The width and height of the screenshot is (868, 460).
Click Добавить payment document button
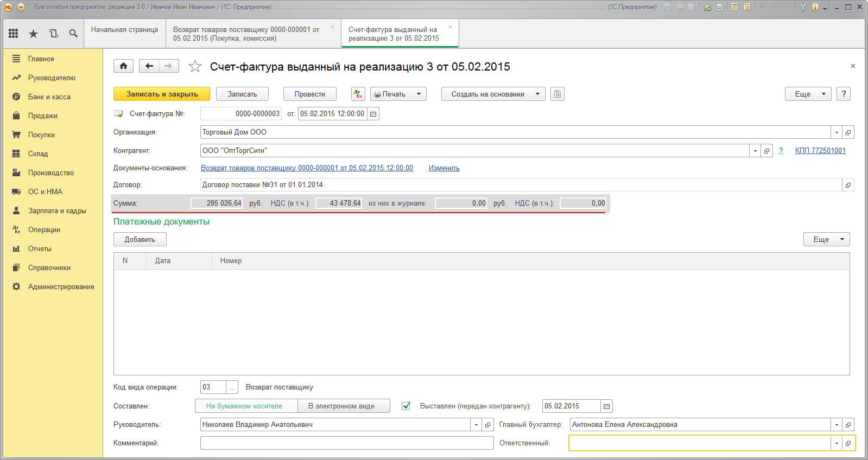click(140, 239)
